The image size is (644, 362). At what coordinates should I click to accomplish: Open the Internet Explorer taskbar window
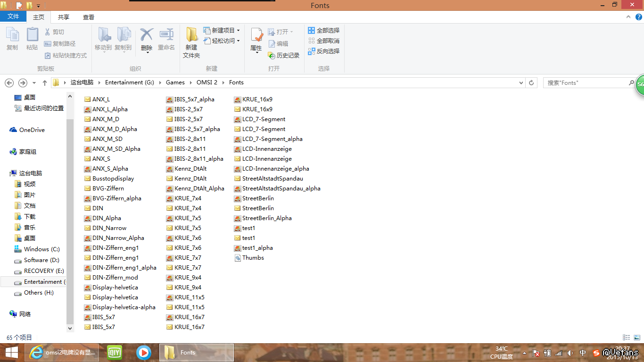point(62,353)
